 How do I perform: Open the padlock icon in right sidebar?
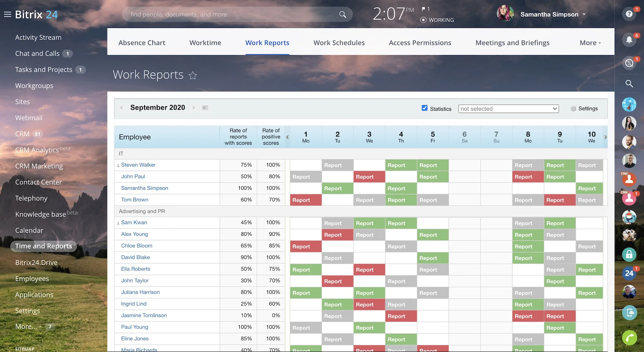click(629, 254)
